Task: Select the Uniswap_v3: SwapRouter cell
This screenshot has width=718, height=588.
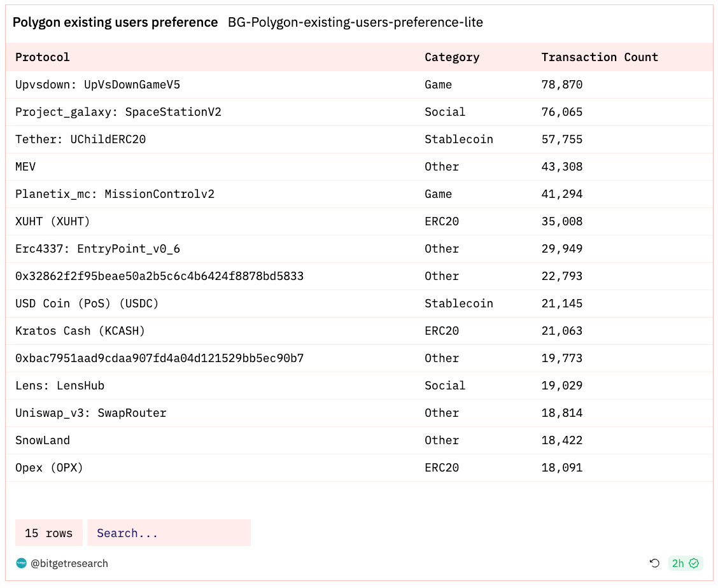Action: pos(90,413)
